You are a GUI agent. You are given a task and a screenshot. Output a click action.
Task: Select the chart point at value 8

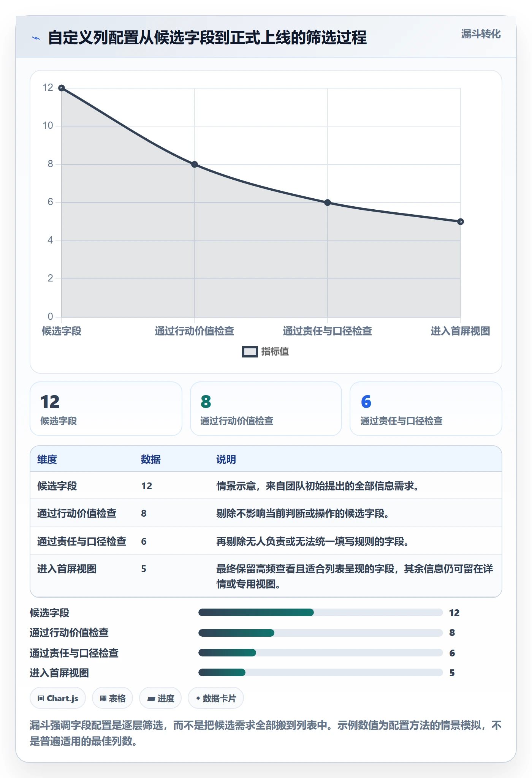click(x=195, y=164)
